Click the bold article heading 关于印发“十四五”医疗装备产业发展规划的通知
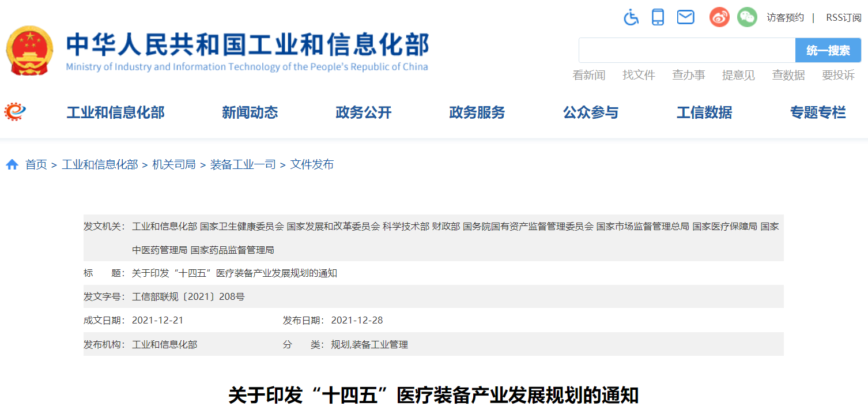The height and width of the screenshot is (410, 868). tap(433, 396)
